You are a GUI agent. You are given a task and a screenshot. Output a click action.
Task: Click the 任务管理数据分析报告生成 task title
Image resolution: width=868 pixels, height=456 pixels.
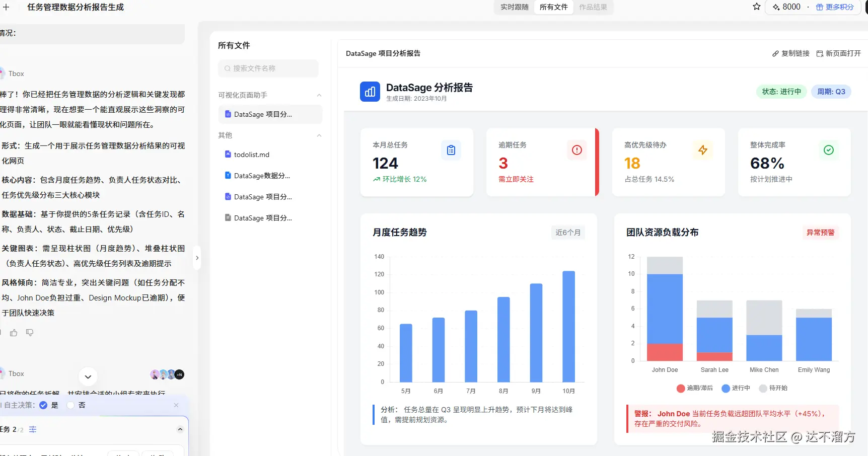coord(76,7)
